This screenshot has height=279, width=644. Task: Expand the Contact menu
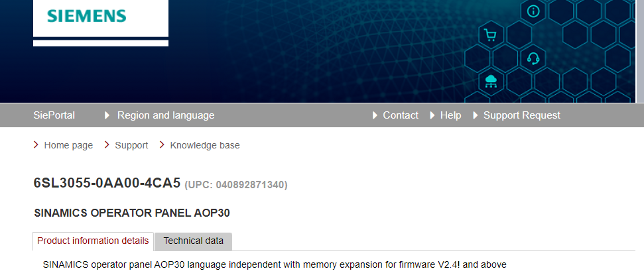point(400,115)
